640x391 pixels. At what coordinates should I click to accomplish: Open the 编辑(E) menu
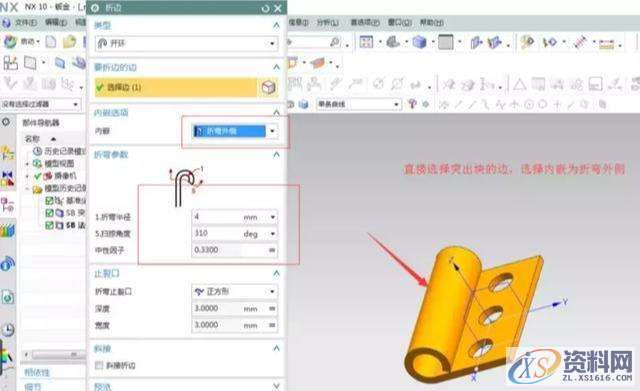point(56,23)
